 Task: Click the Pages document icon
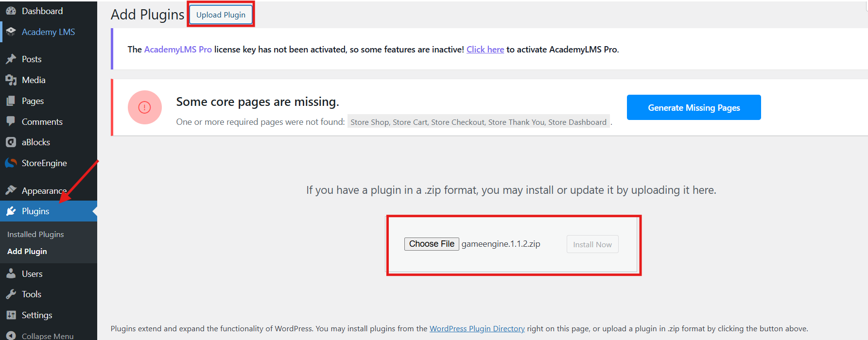click(x=11, y=101)
